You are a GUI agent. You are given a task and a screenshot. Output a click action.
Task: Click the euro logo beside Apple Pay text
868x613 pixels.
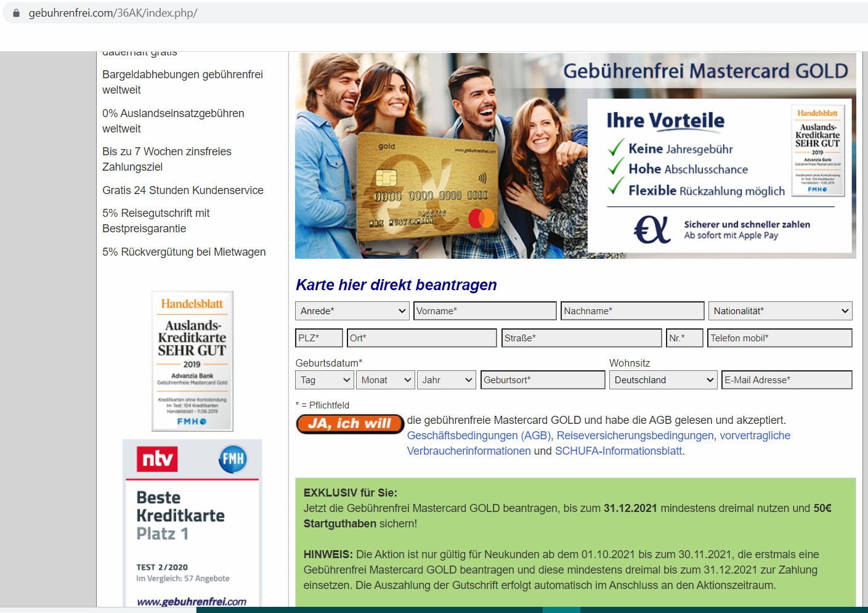(652, 229)
